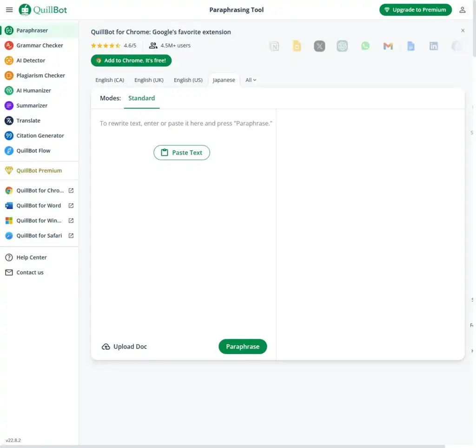The image size is (476, 448).
Task: Close the Chrome extension banner
Action: 463,30
